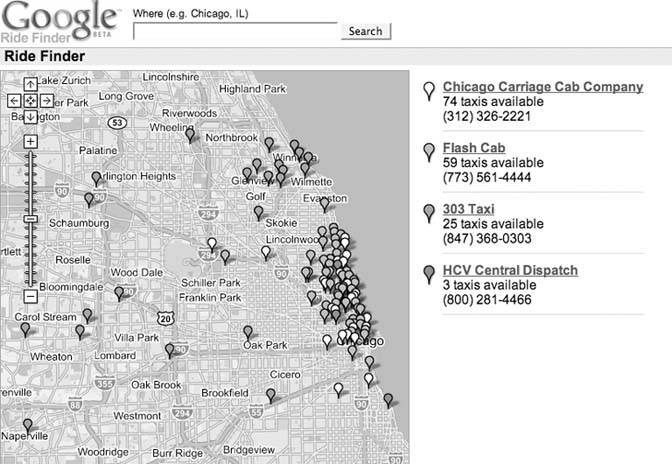Image resolution: width=672 pixels, height=464 pixels.
Task: Click the taxi pin at Evanston
Action: click(x=325, y=205)
